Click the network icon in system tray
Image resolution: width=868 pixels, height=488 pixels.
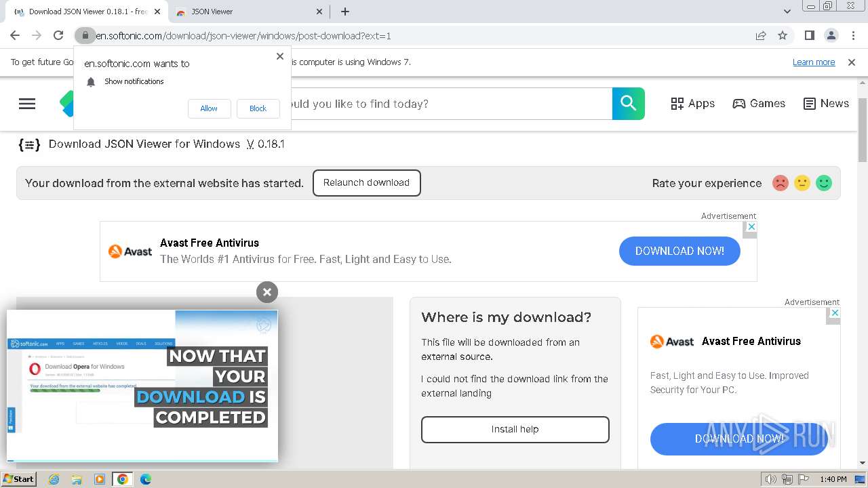tap(787, 479)
